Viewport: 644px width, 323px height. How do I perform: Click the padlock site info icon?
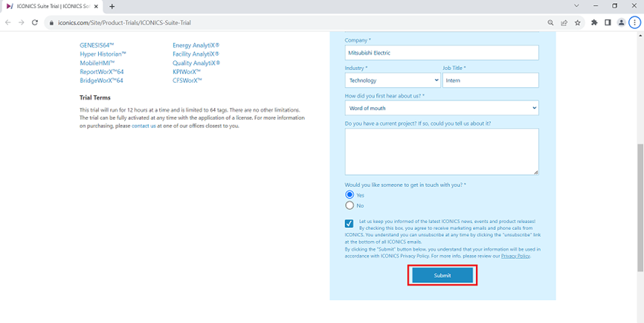[51, 23]
